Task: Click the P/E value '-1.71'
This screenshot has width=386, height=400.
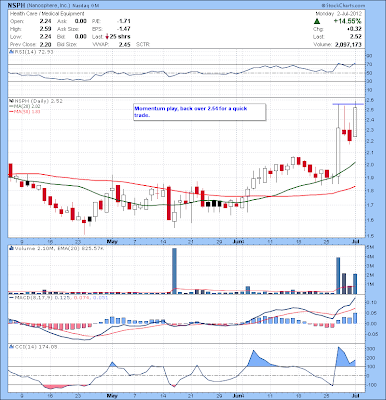Action: pos(124,21)
